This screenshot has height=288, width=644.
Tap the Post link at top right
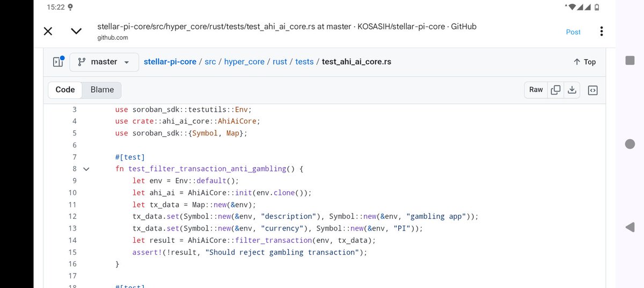pos(573,32)
